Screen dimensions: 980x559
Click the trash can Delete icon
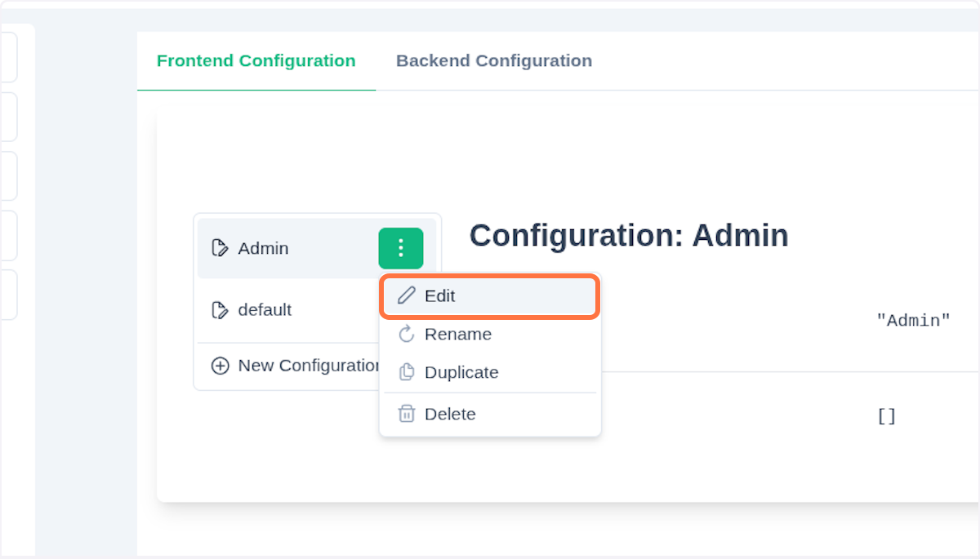tap(406, 414)
